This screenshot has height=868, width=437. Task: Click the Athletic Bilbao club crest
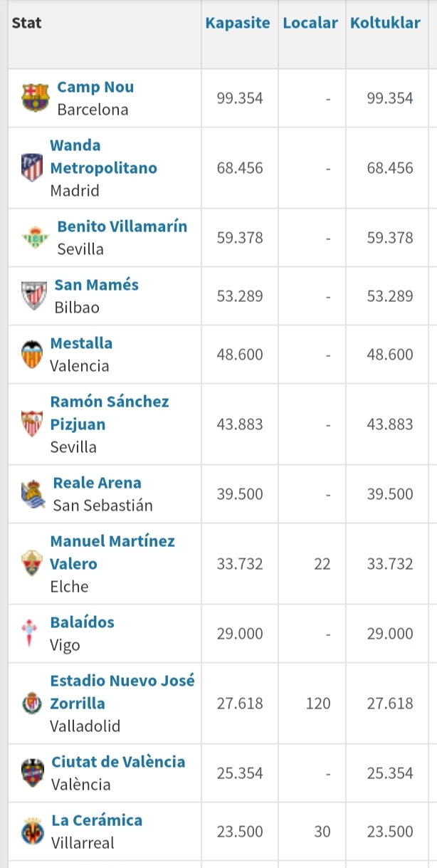[x=34, y=296]
